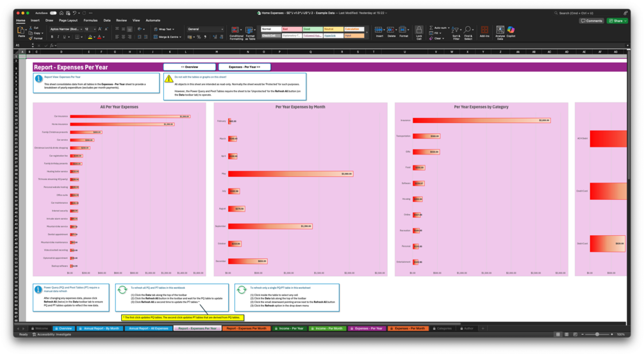Expand the formula bar chevron

tap(627, 45)
